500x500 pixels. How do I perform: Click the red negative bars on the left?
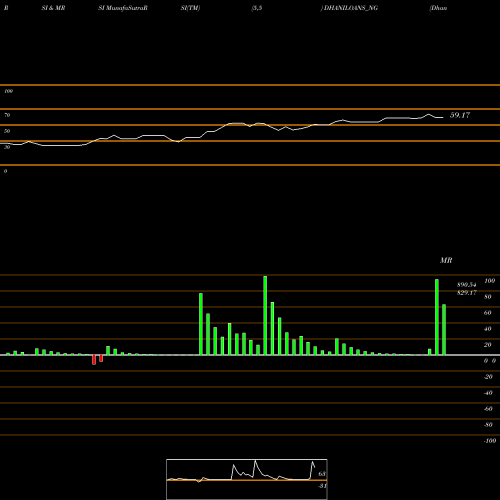pos(97,360)
